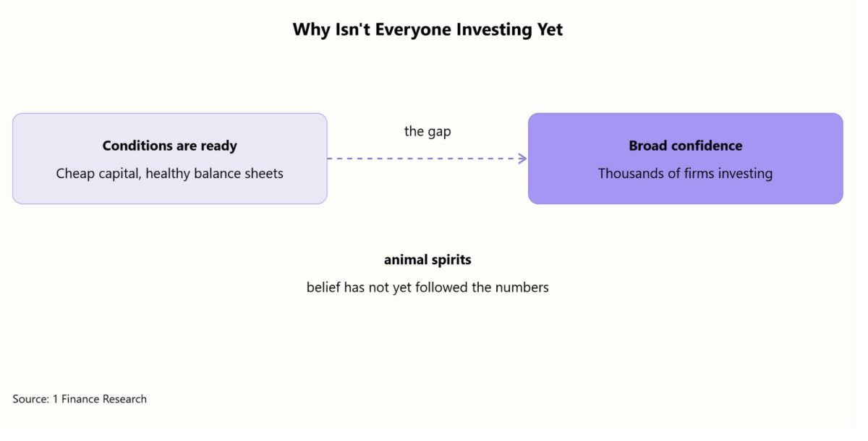Select the word "numbers" in the caption
This screenshot has width=868, height=441.
point(522,287)
